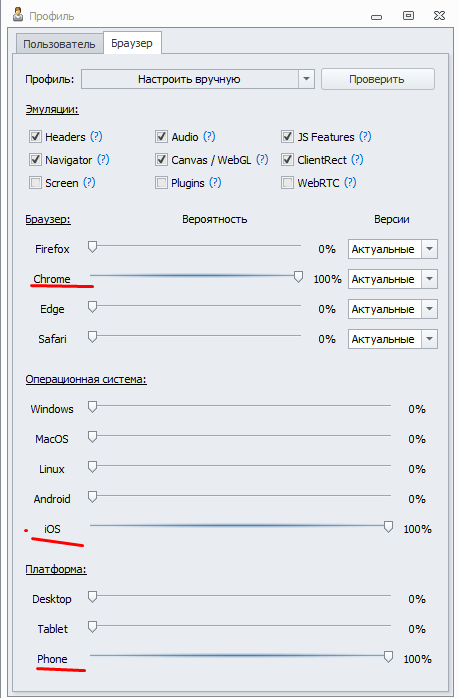Image resolution: width=459 pixels, height=698 pixels.
Task: Open the Safari versions dropdown
Action: tap(430, 339)
